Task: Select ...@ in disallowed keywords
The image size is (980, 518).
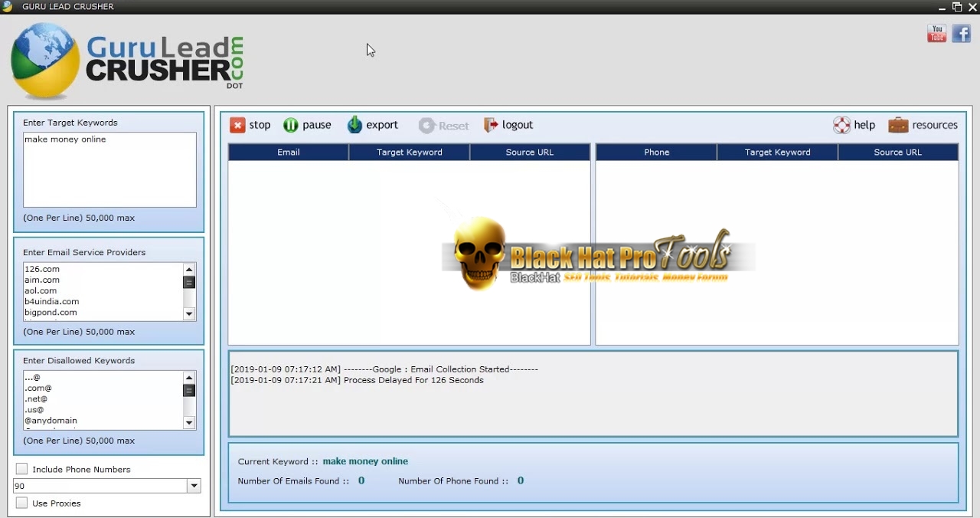Action: click(32, 377)
